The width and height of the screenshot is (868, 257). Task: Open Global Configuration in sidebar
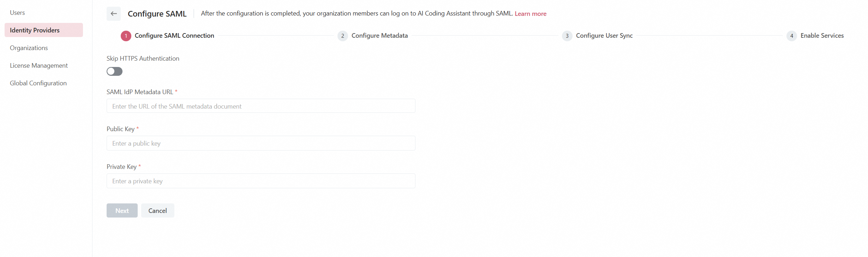coord(38,83)
